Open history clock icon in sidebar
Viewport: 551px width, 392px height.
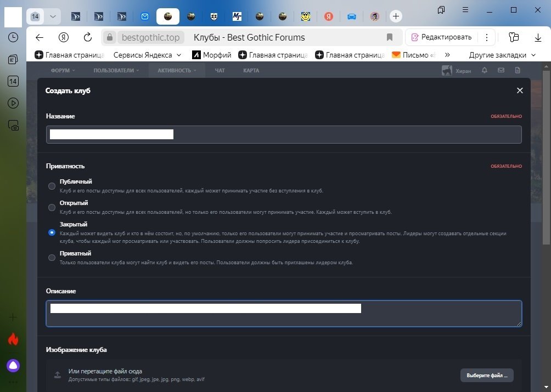pos(13,37)
